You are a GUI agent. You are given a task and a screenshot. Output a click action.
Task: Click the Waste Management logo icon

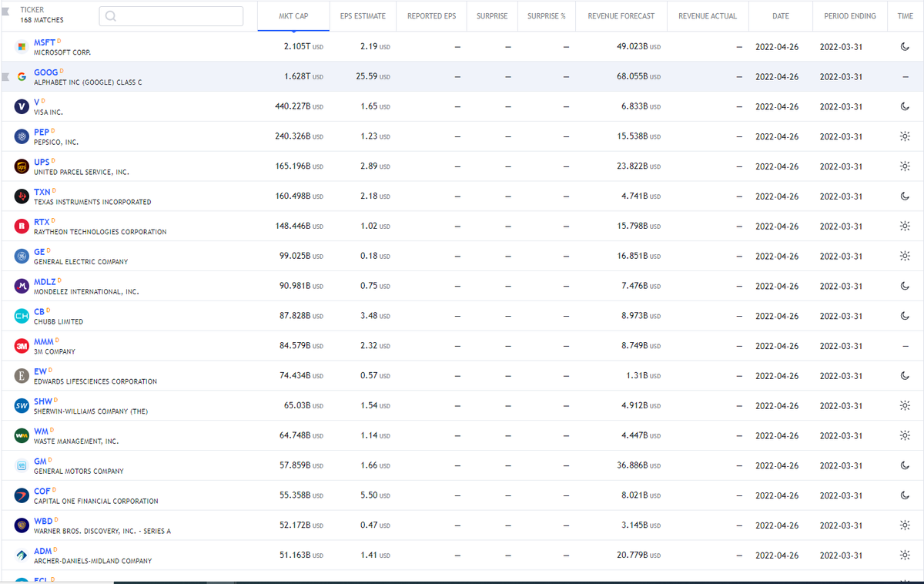[x=22, y=436]
